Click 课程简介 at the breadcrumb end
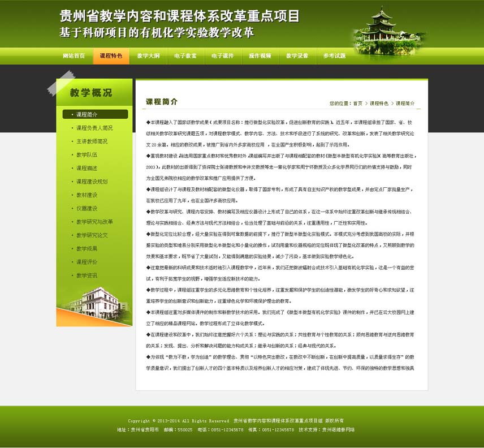 click(405, 104)
